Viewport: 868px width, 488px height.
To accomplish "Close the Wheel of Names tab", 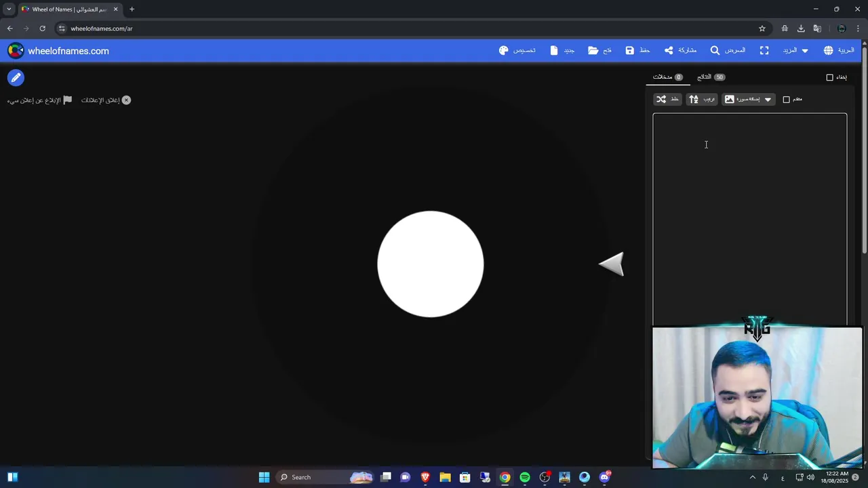I will [115, 9].
